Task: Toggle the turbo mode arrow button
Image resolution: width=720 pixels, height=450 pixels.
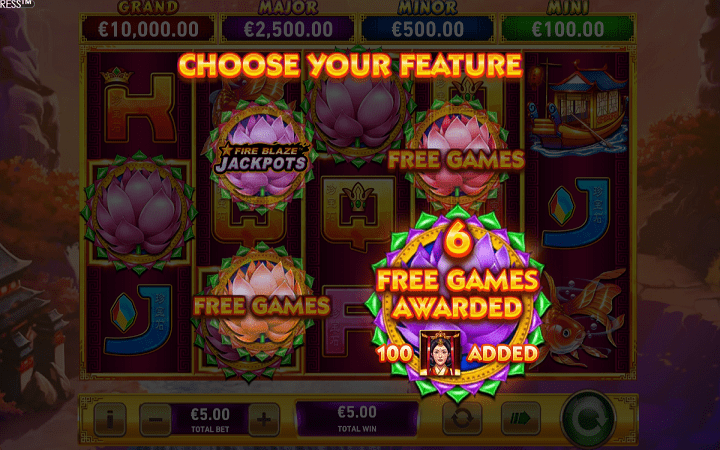Action: pos(521,418)
